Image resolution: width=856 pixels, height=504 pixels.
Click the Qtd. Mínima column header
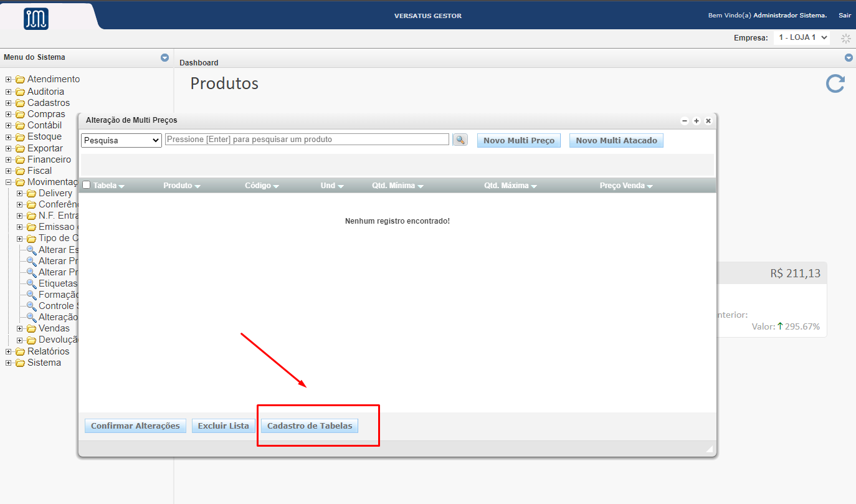pyautogui.click(x=397, y=186)
